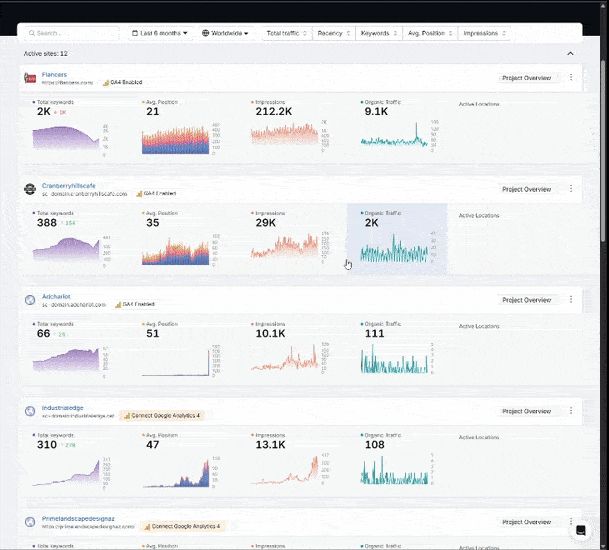Collapse the Active sites section chevron

coord(570,54)
